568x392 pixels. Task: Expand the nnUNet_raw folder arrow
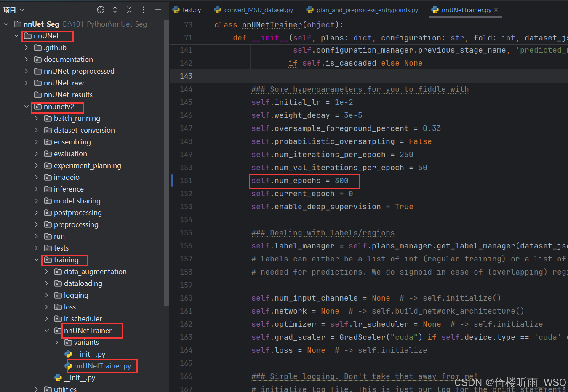(x=27, y=83)
